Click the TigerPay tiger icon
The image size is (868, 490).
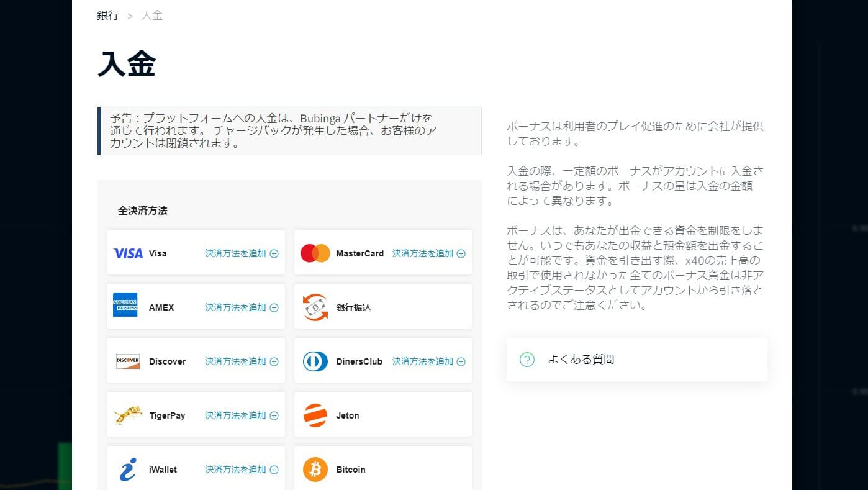[129, 415]
